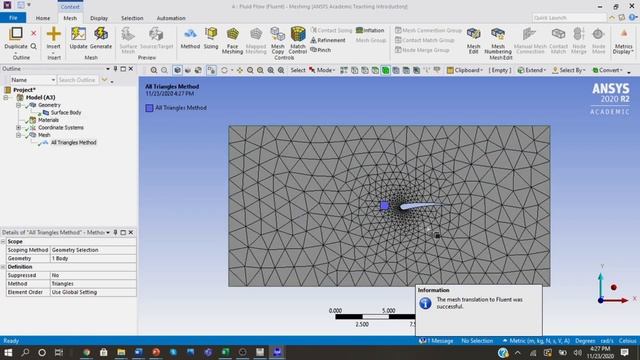Select Surface Body in the tree
Image resolution: width=640 pixels, height=360 pixels.
click(66, 113)
